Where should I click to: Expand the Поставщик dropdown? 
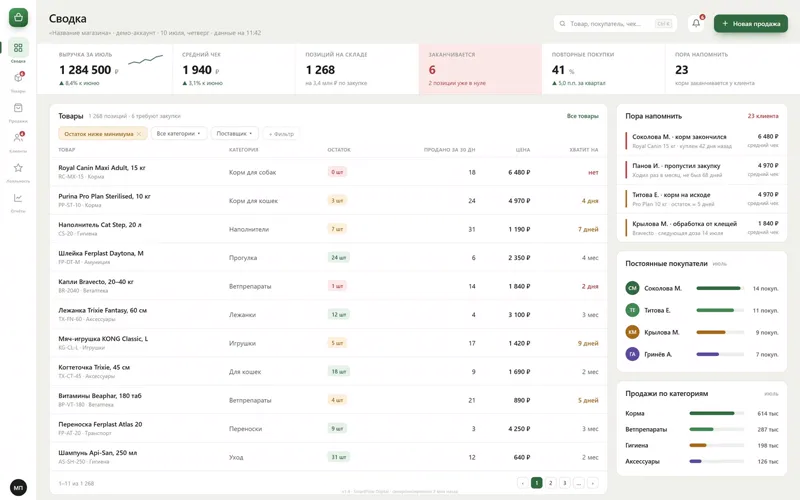(x=234, y=134)
